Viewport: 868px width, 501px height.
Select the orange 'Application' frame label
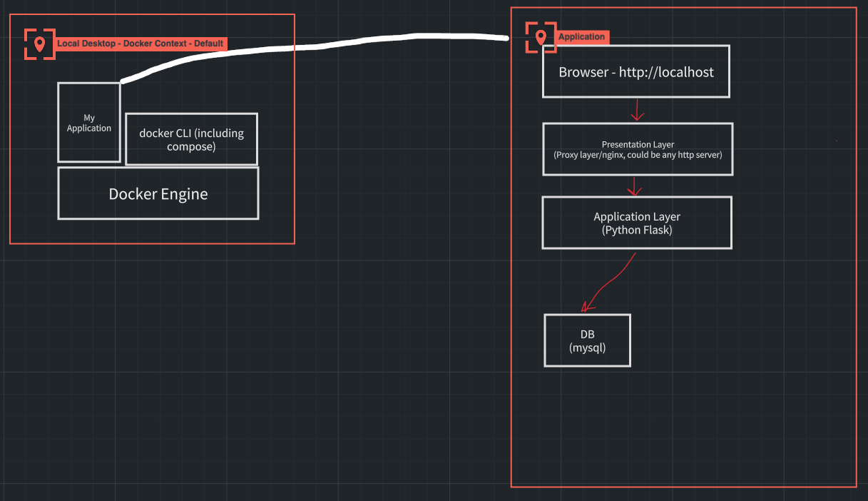pos(582,37)
